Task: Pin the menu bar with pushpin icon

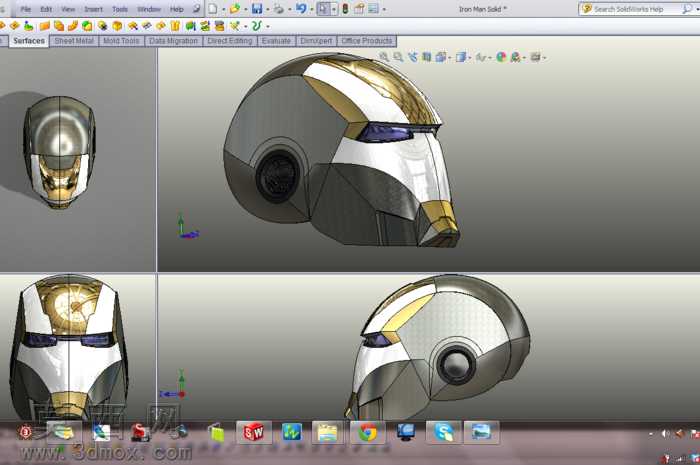Action: (196, 8)
